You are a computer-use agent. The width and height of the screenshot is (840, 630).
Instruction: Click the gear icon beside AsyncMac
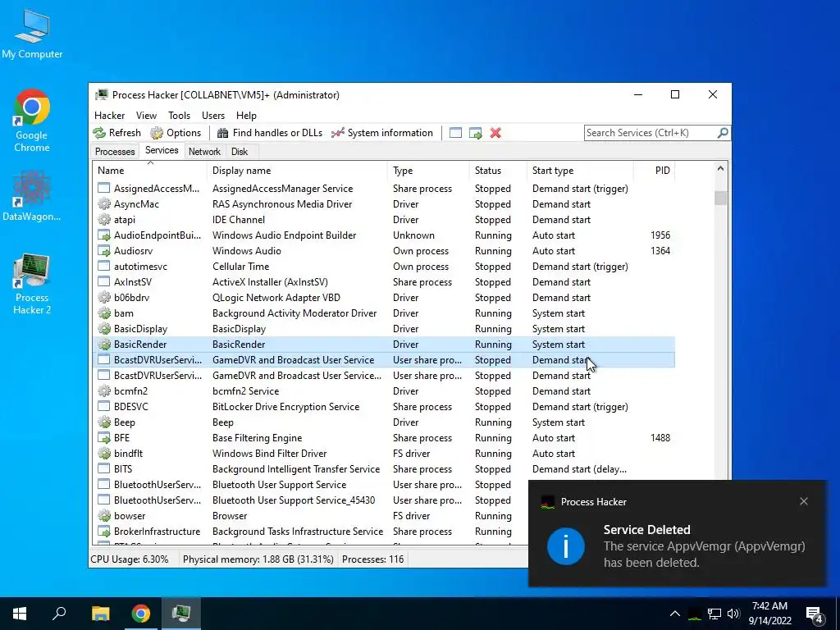(104, 204)
